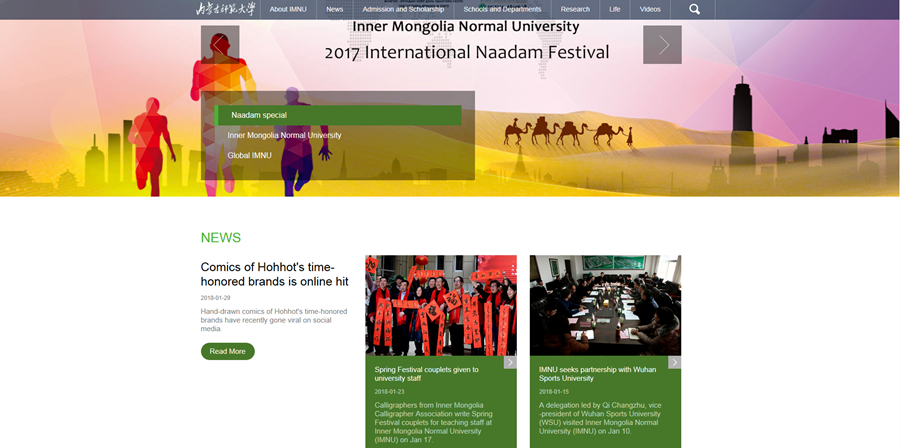Open the Videos menu item

pyautogui.click(x=650, y=9)
